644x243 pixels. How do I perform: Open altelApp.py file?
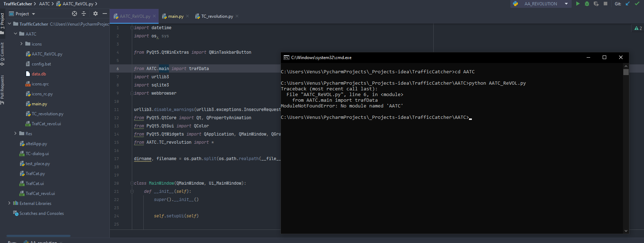36,143
